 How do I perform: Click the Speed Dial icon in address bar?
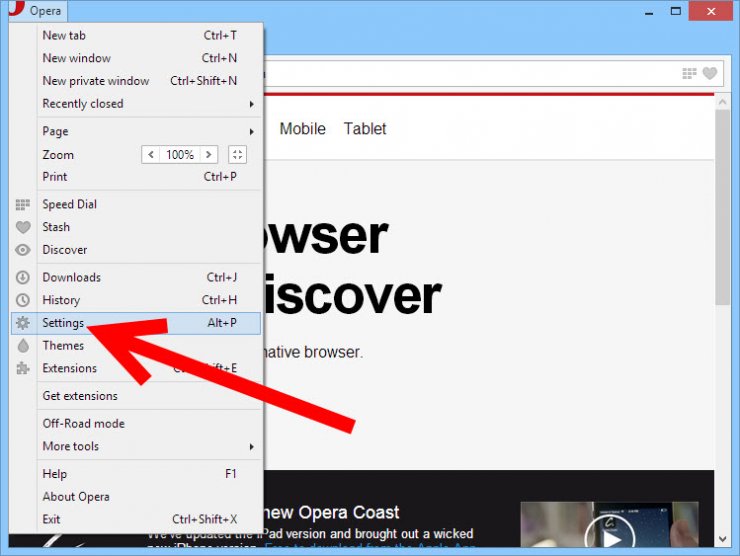(x=689, y=73)
